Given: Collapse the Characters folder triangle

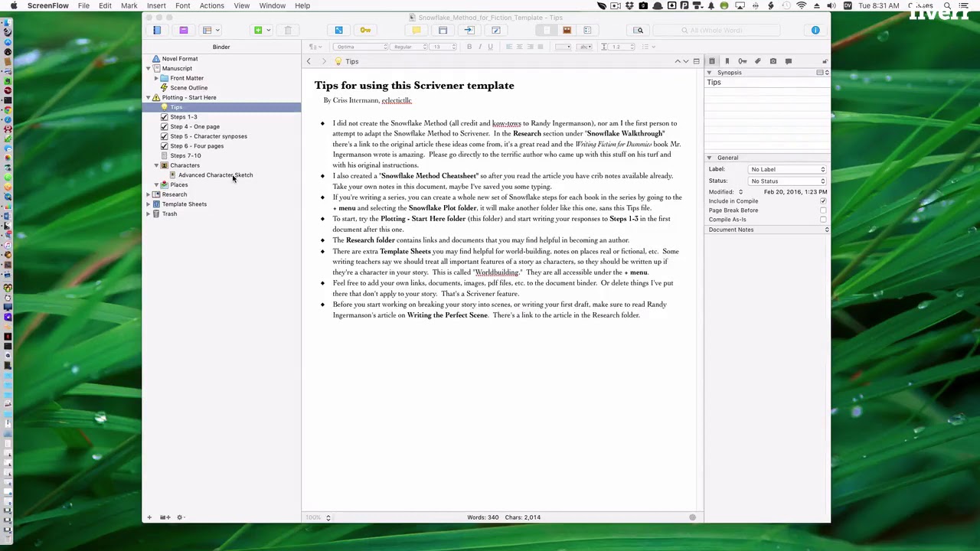Looking at the screenshot, I should (156, 165).
